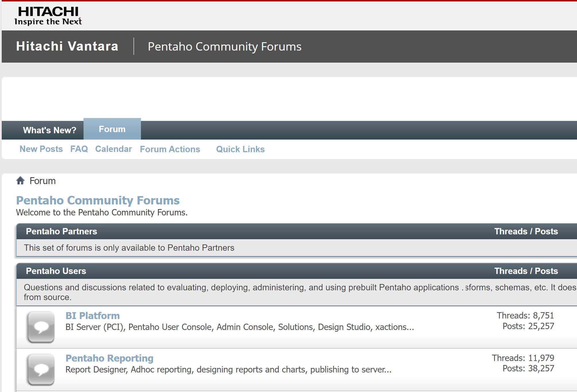Open New Posts in the sub-navigation
This screenshot has width=577, height=392.
point(41,149)
